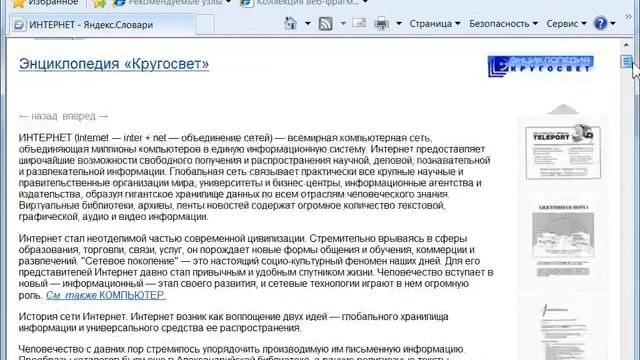Click the scrollbar up arrow
This screenshot has width=640, height=360.
627,44
